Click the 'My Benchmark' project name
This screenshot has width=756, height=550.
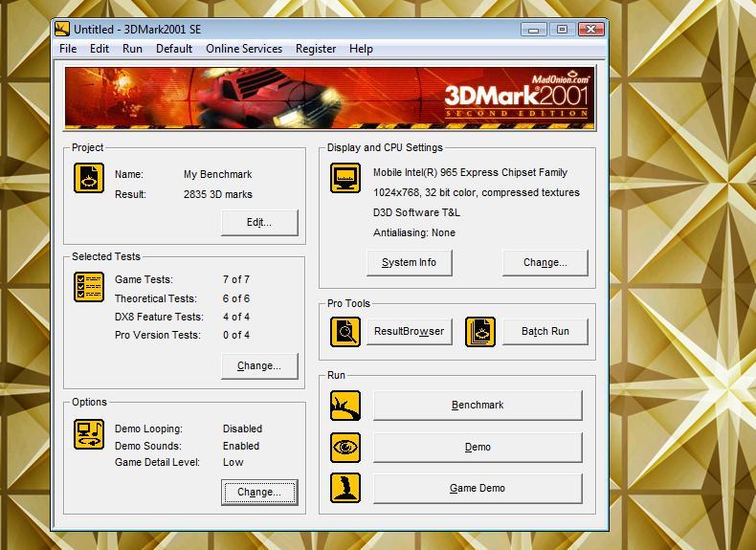coord(218,174)
